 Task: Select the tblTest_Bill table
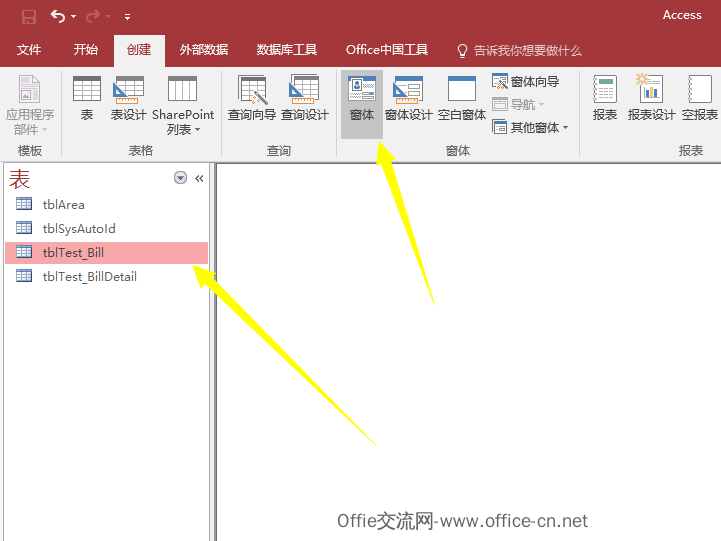(x=107, y=252)
